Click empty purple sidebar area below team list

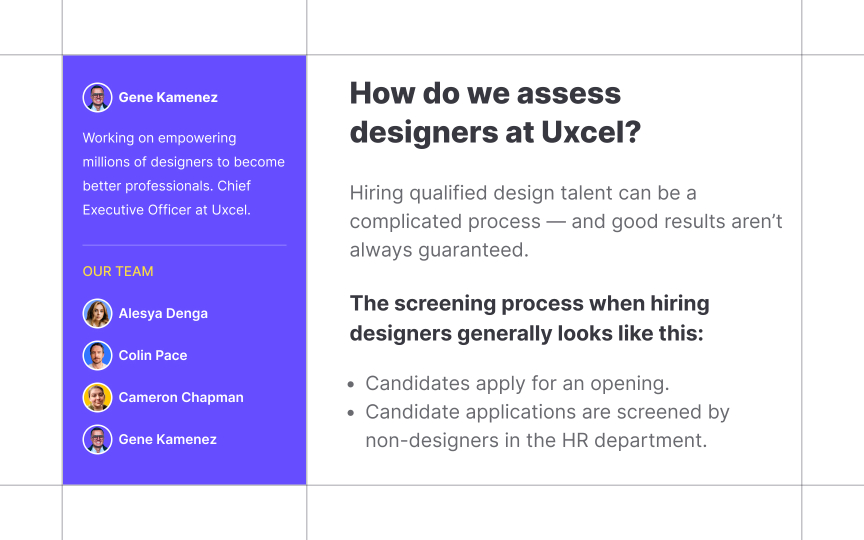185,470
